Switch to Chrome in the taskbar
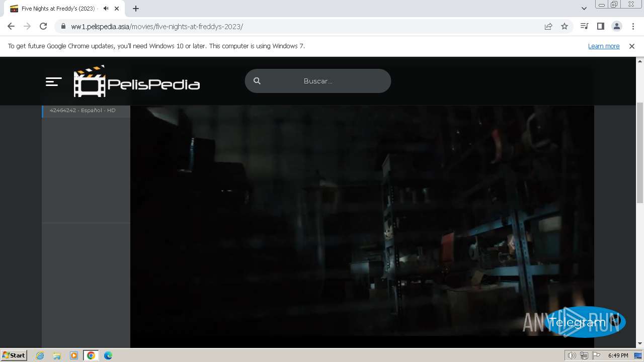Image resolution: width=644 pixels, height=362 pixels. click(91, 355)
